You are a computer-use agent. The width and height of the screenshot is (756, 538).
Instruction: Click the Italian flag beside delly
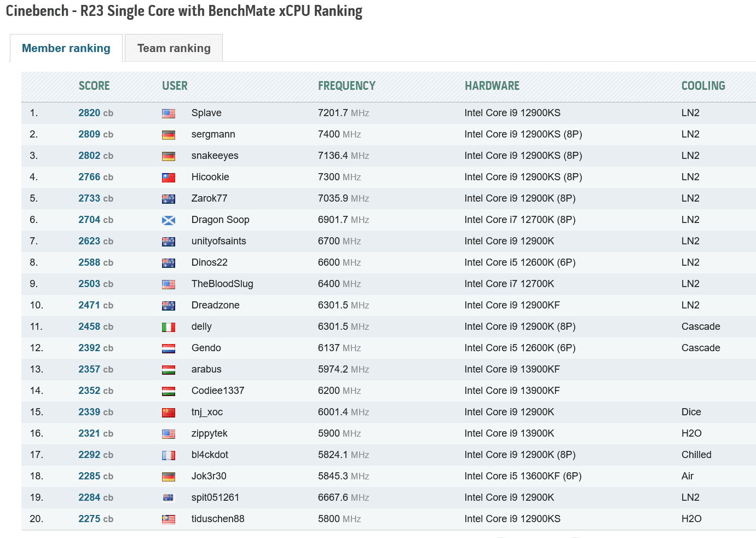click(169, 327)
